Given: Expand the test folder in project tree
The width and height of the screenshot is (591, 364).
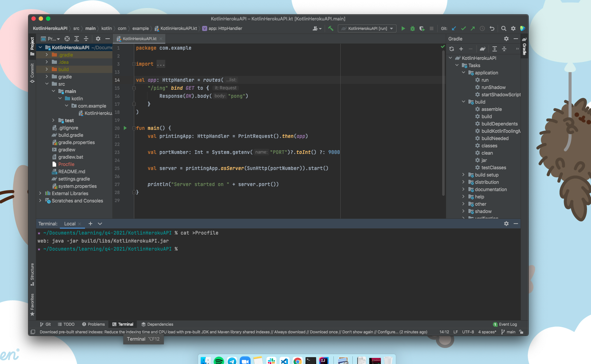Looking at the screenshot, I should click(x=54, y=120).
